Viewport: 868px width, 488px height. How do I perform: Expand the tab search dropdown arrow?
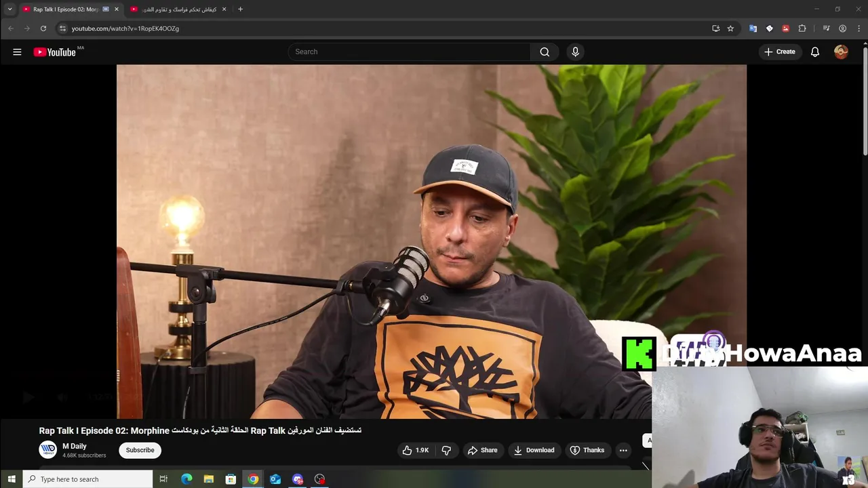click(x=9, y=9)
